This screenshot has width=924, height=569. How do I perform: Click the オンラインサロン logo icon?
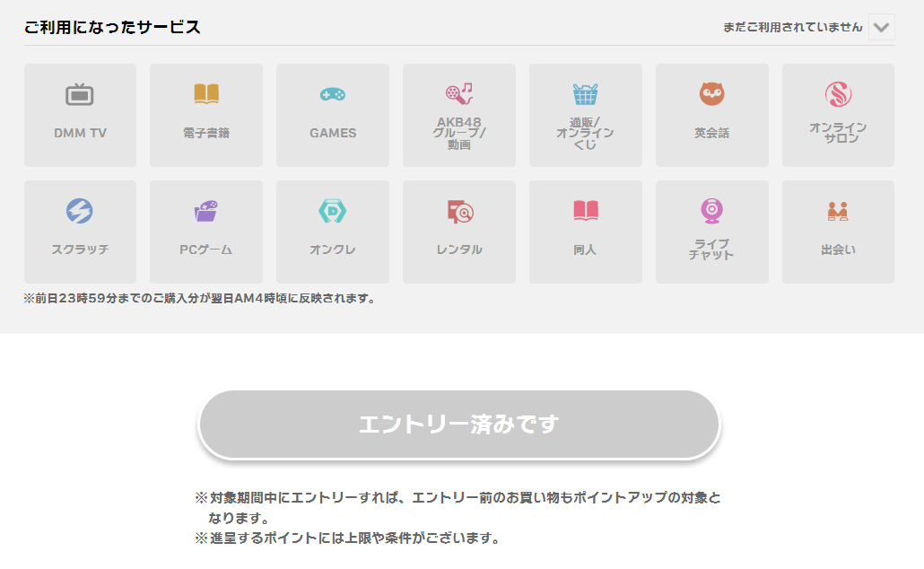coord(838,93)
